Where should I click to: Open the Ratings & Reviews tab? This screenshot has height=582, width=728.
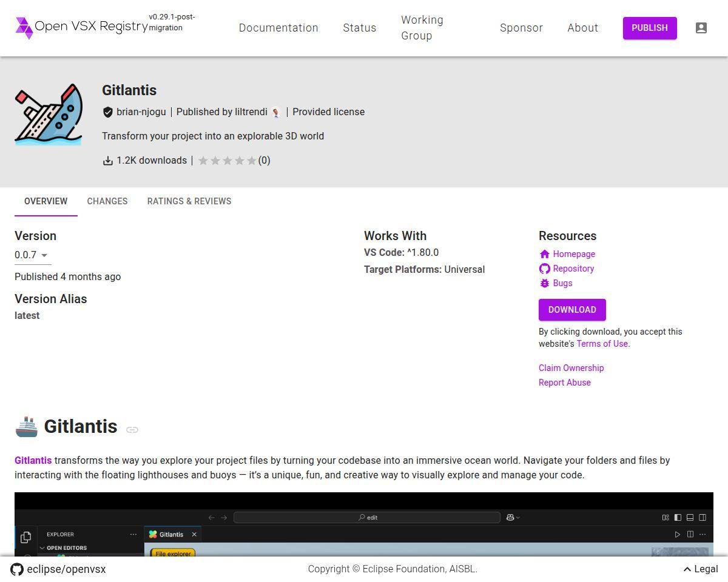[189, 201]
